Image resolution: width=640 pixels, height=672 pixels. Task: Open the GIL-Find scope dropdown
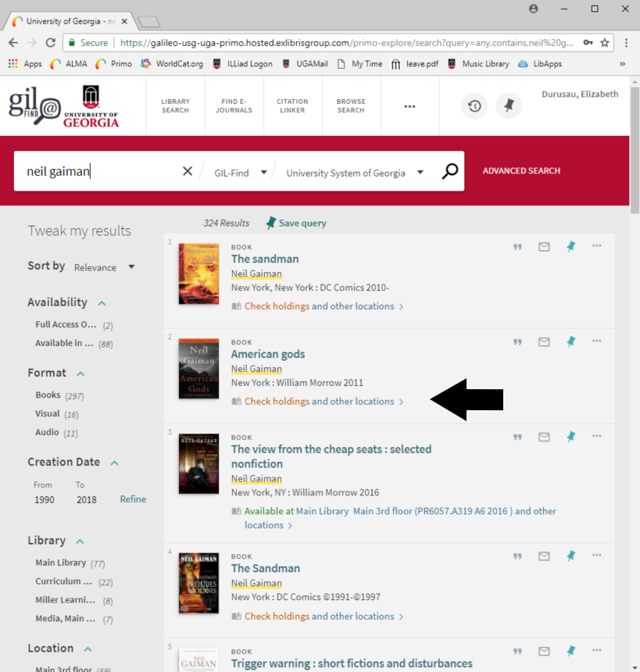click(x=241, y=173)
